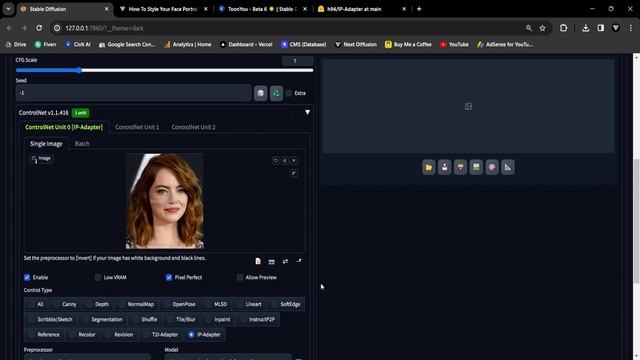The height and width of the screenshot is (360, 640).
Task: Select the Canny control type
Action: 65,304
